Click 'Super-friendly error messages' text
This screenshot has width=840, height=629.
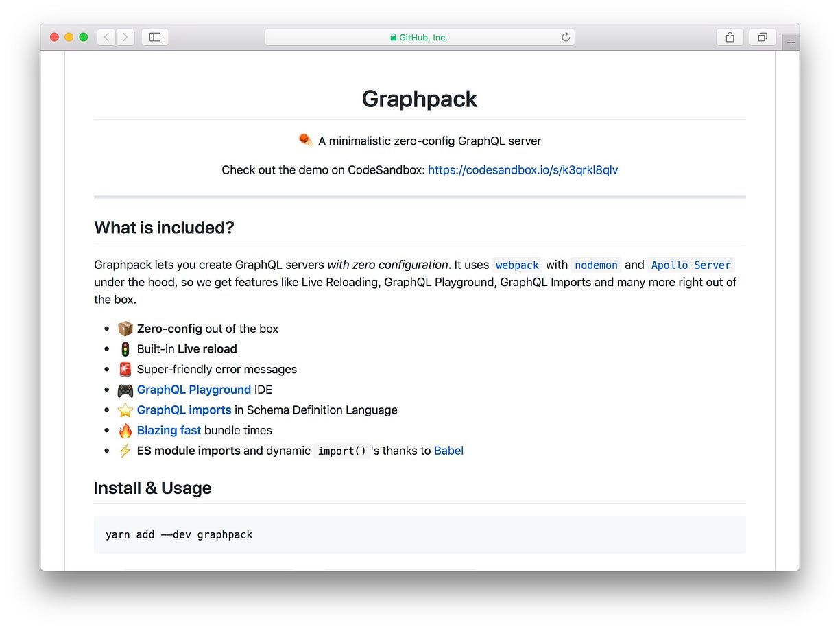point(217,369)
